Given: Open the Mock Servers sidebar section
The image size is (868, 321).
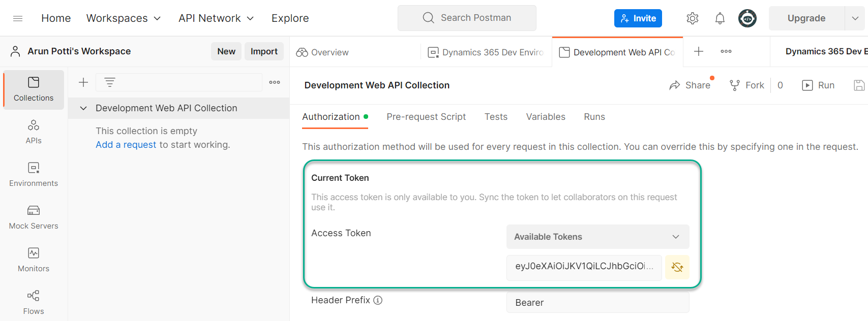Looking at the screenshot, I should [34, 217].
